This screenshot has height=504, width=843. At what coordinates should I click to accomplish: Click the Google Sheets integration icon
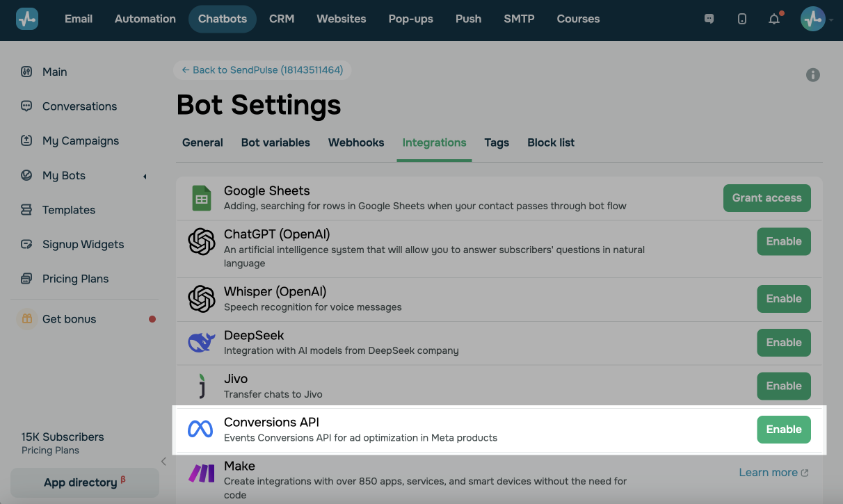(x=202, y=199)
